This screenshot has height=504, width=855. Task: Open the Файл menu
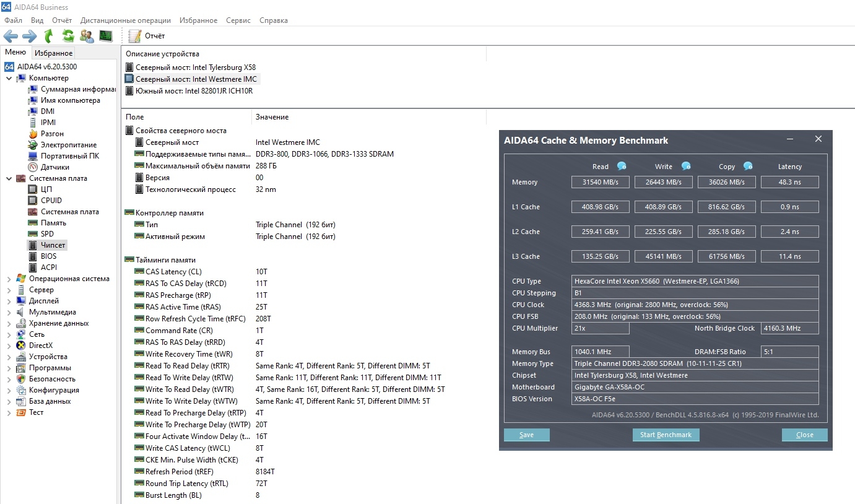pyautogui.click(x=13, y=20)
